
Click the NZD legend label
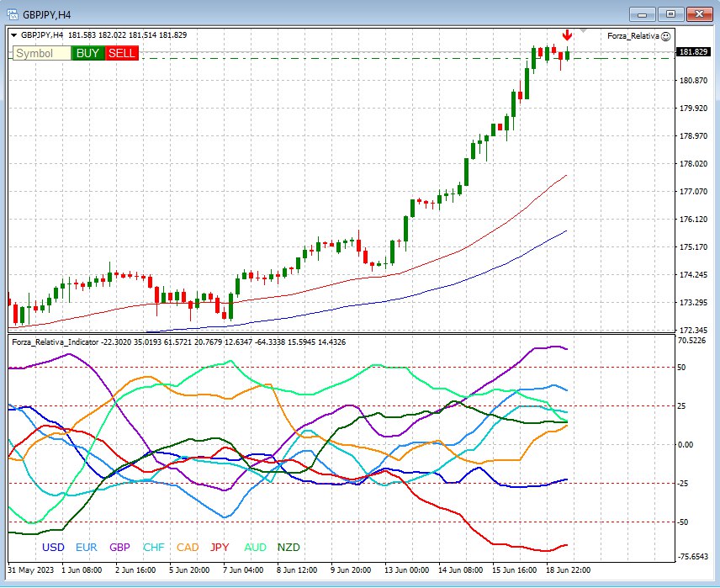(289, 548)
